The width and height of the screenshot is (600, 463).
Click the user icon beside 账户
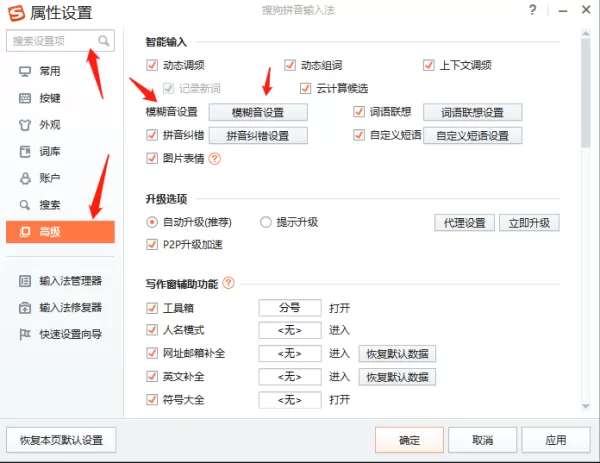25,178
